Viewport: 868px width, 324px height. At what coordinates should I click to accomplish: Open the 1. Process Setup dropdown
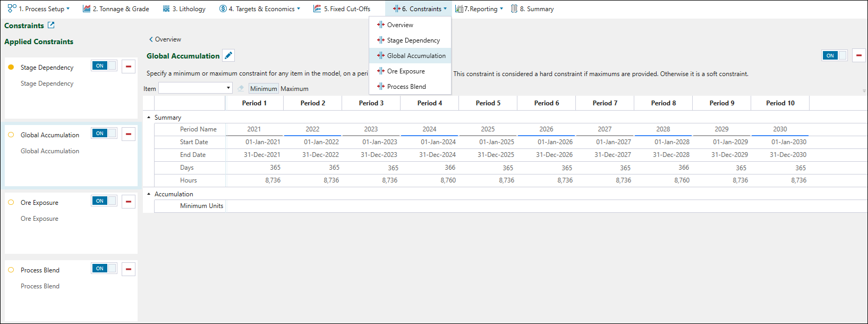tap(39, 9)
